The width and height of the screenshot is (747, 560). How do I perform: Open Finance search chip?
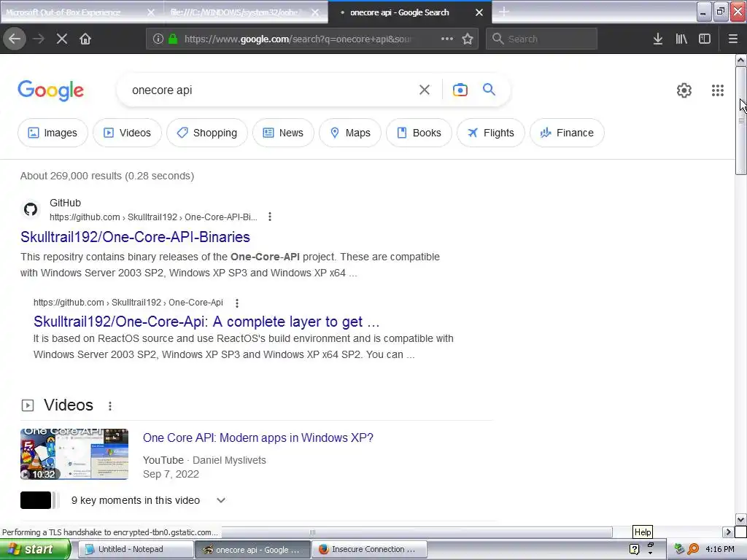click(x=568, y=133)
